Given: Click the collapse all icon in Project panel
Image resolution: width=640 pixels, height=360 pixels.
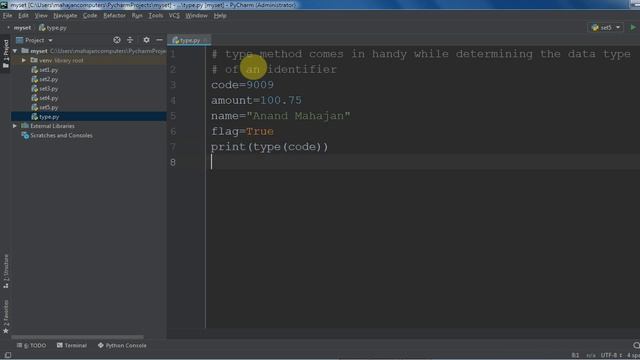Looking at the screenshot, I should (130, 40).
